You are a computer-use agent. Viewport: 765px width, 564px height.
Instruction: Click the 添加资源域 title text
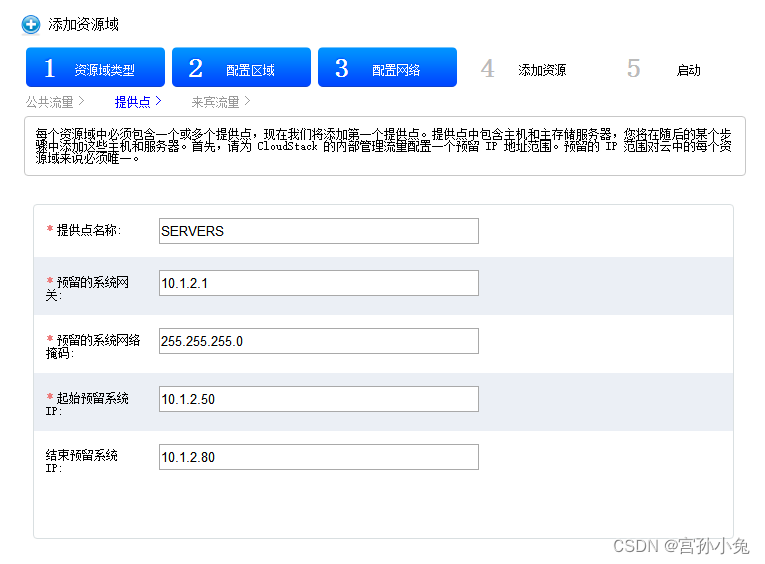pyautogui.click(x=83, y=24)
